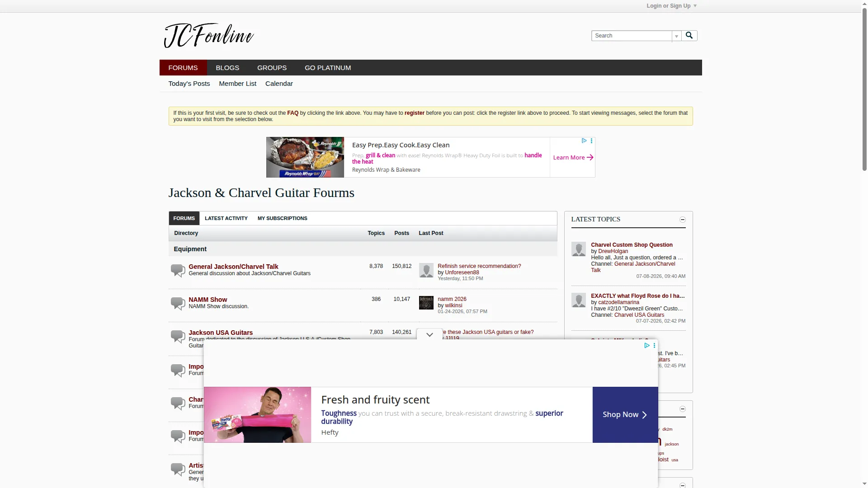Click catzodellamarina's avatar icon

(x=579, y=300)
